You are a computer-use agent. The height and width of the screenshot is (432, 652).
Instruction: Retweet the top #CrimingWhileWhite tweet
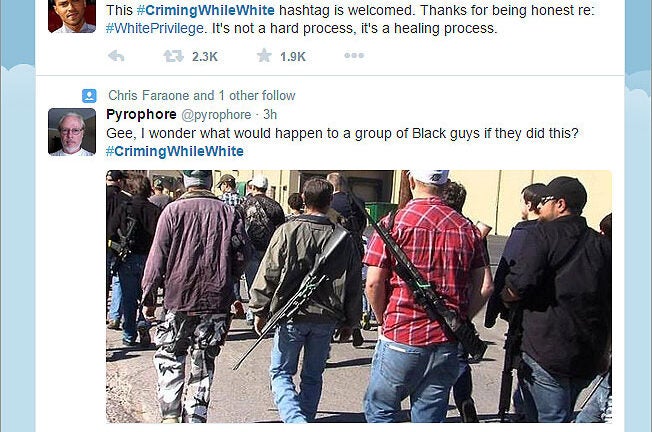[x=173, y=56]
